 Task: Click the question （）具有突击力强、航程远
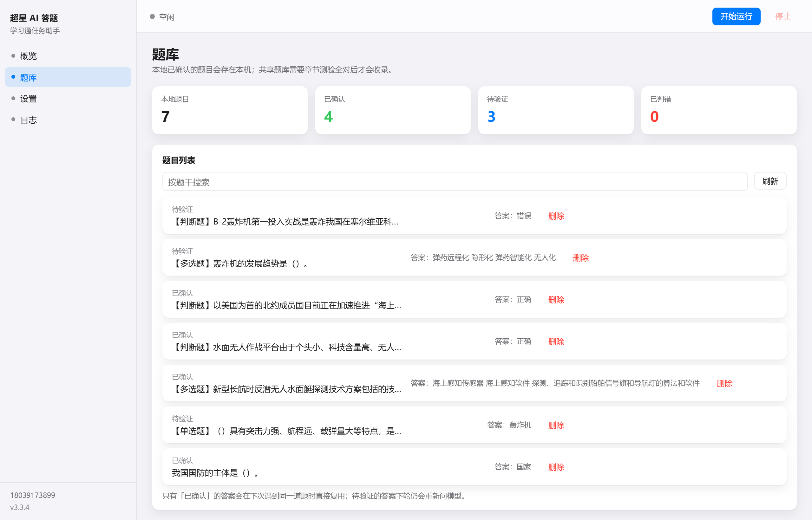[286, 431]
